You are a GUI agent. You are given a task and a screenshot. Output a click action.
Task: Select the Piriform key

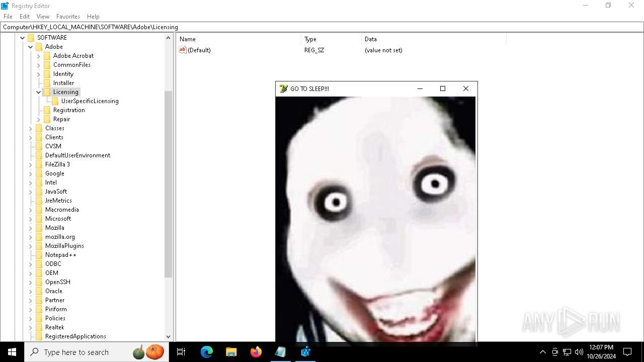56,309
